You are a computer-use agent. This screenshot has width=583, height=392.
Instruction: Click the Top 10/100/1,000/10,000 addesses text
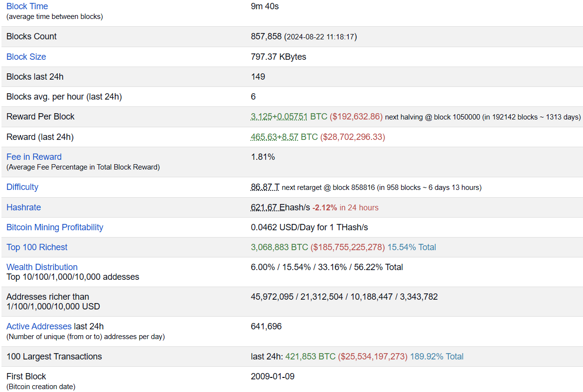(73, 277)
